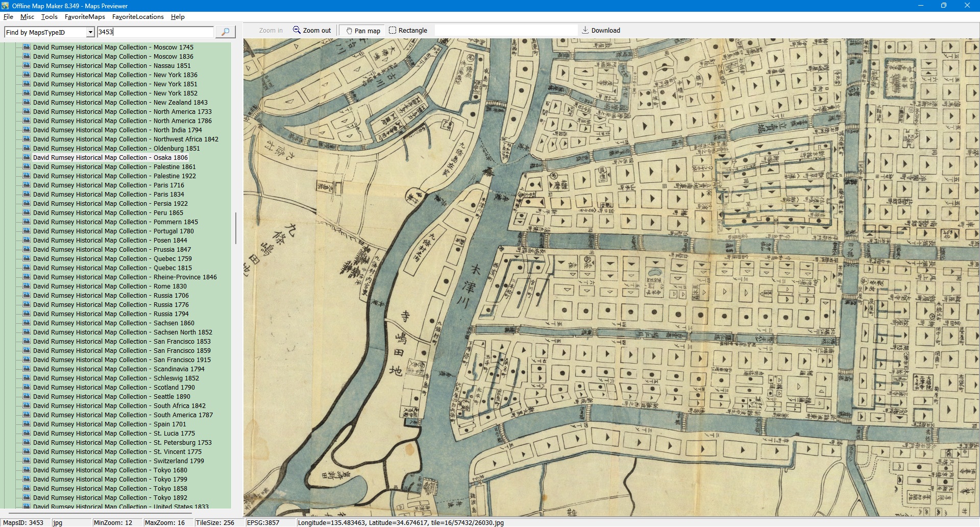The image size is (980, 527).
Task: Click the Download arrow icon
Action: tap(585, 30)
